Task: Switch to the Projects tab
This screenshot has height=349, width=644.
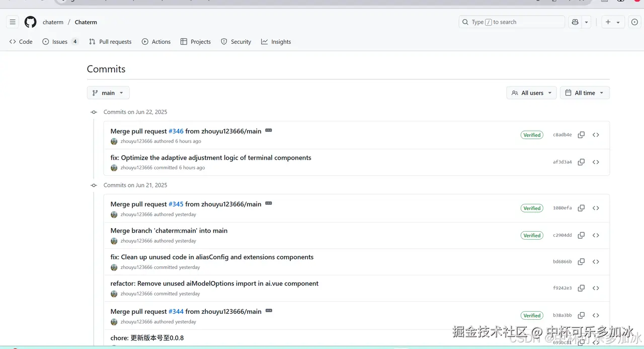Action: [196, 42]
